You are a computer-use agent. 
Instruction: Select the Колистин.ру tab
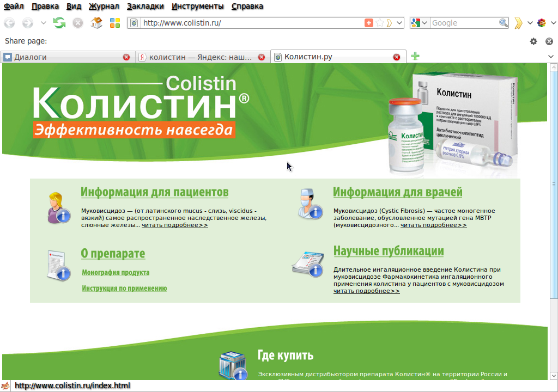(338, 57)
